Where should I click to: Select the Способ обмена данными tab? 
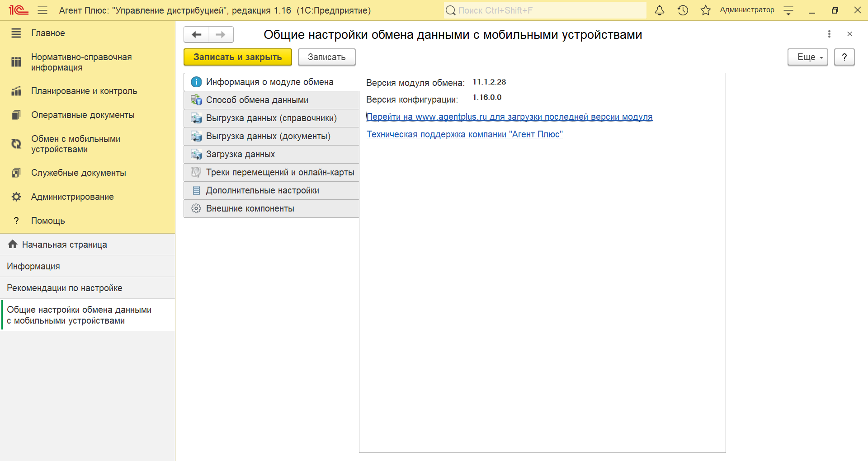tap(257, 100)
